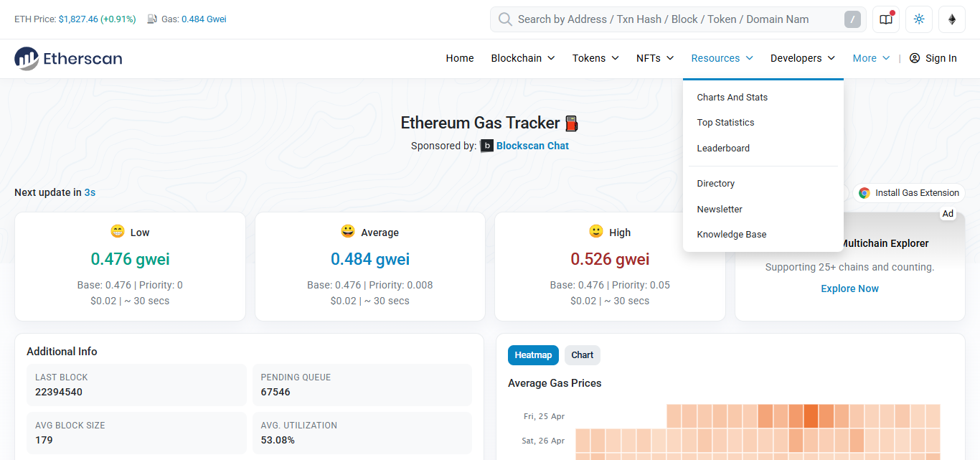Screen dimensions: 980x460
Task: Click Sign In link
Action: point(941,58)
